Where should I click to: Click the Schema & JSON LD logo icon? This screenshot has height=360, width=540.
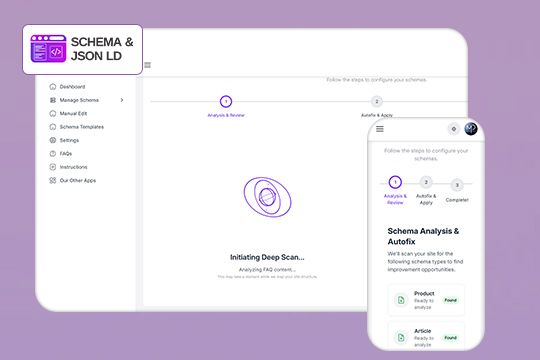click(48, 49)
